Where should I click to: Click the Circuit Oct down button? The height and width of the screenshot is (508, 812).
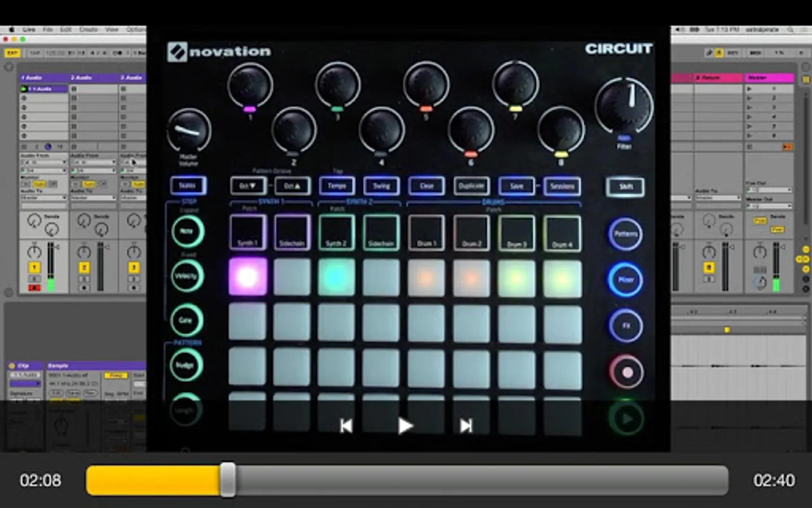click(x=248, y=186)
